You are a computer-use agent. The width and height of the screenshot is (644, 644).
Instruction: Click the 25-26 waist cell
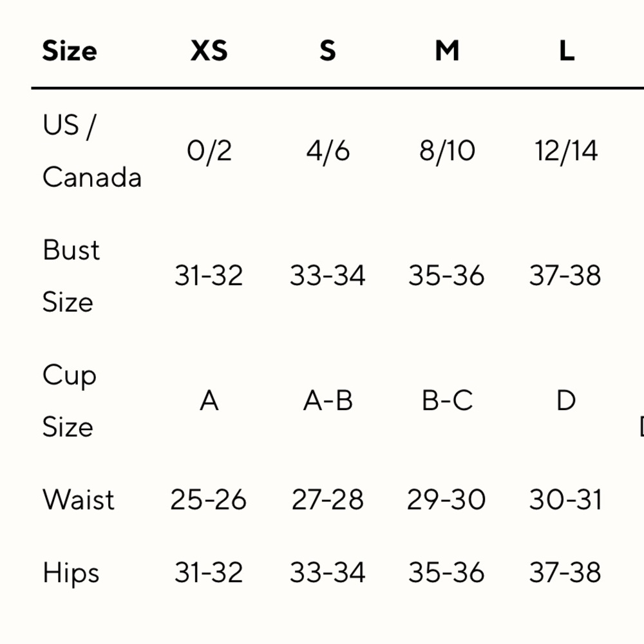coord(208,500)
